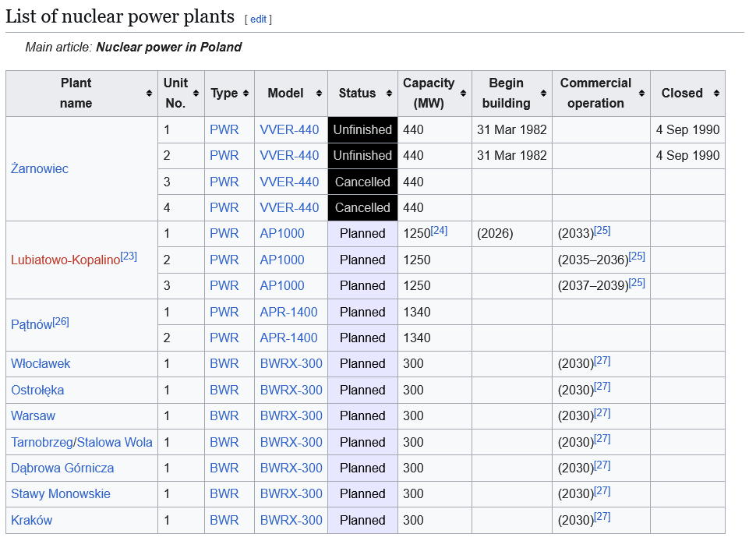Open VVER-440 link in Żarnowiec unit 4 row
756x548 pixels.
tap(289, 207)
